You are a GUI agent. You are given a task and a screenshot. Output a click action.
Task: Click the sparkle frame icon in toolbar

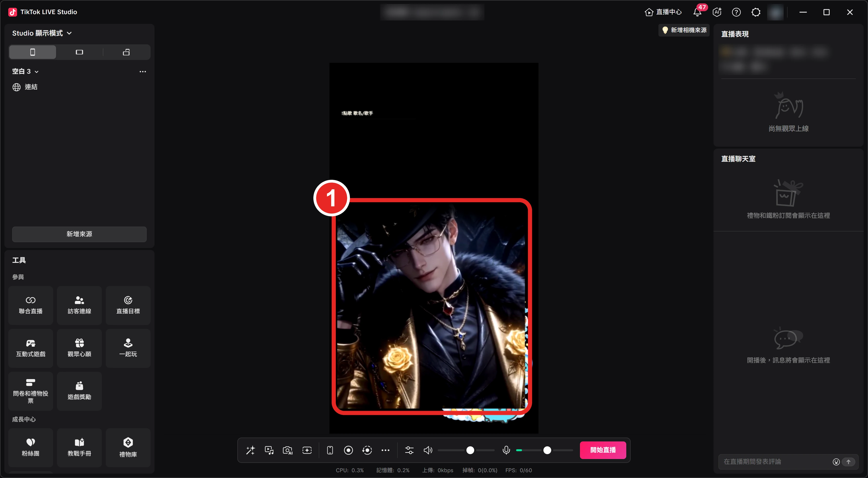click(x=307, y=450)
